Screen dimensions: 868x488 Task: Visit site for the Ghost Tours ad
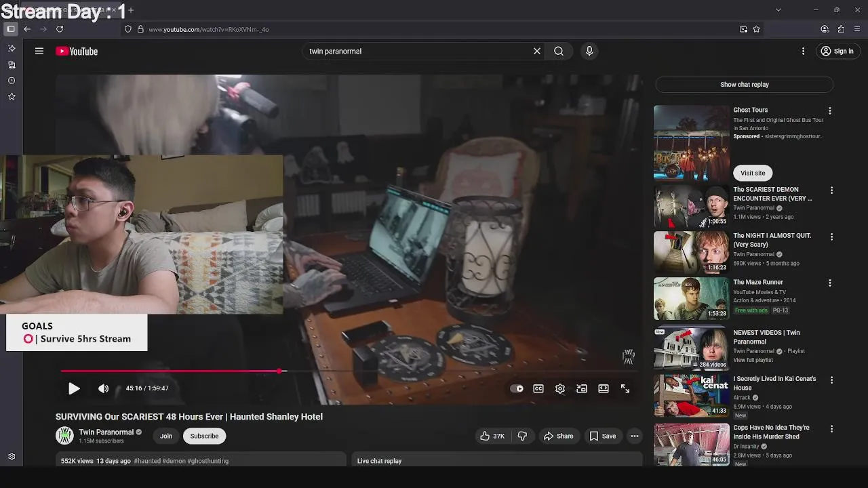pos(753,173)
